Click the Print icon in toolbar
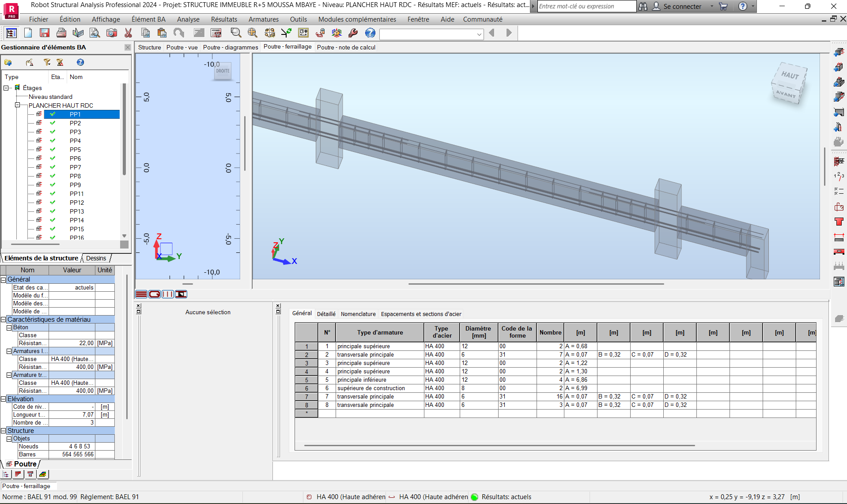The width and height of the screenshot is (847, 504). (61, 33)
